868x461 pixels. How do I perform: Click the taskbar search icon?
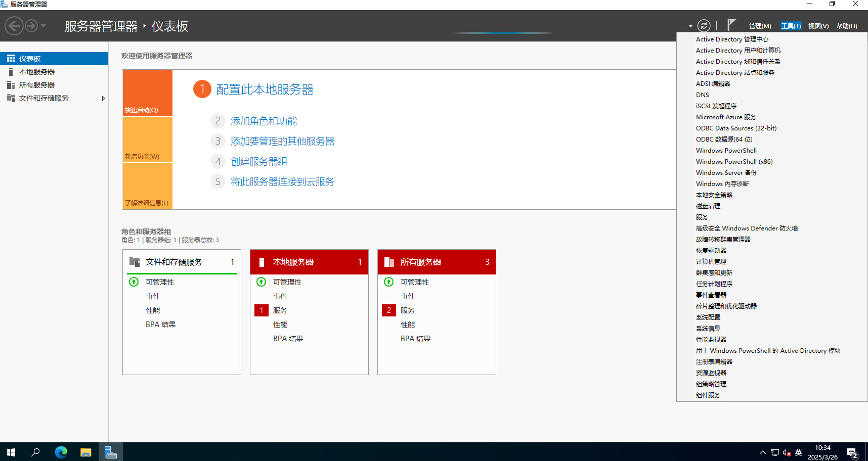35,452
